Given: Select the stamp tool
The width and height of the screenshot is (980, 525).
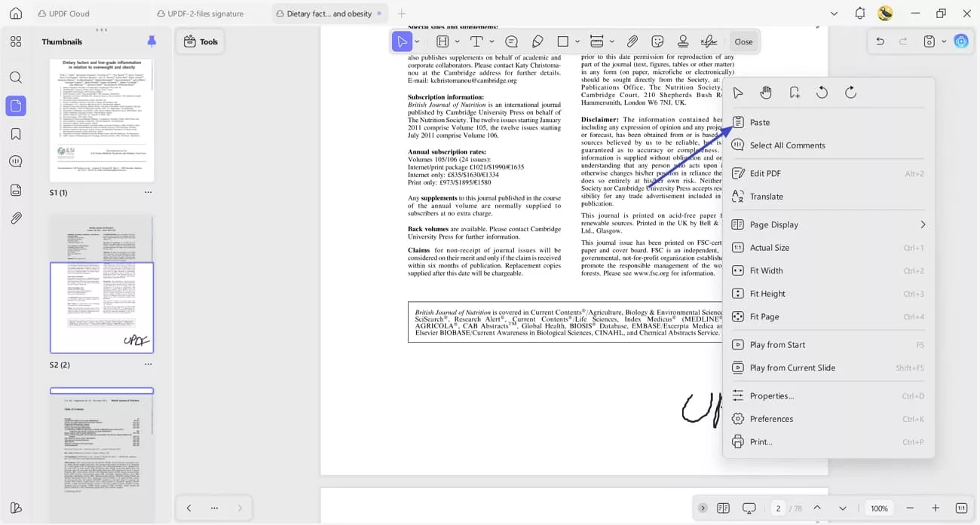Looking at the screenshot, I should pyautogui.click(x=683, y=41).
